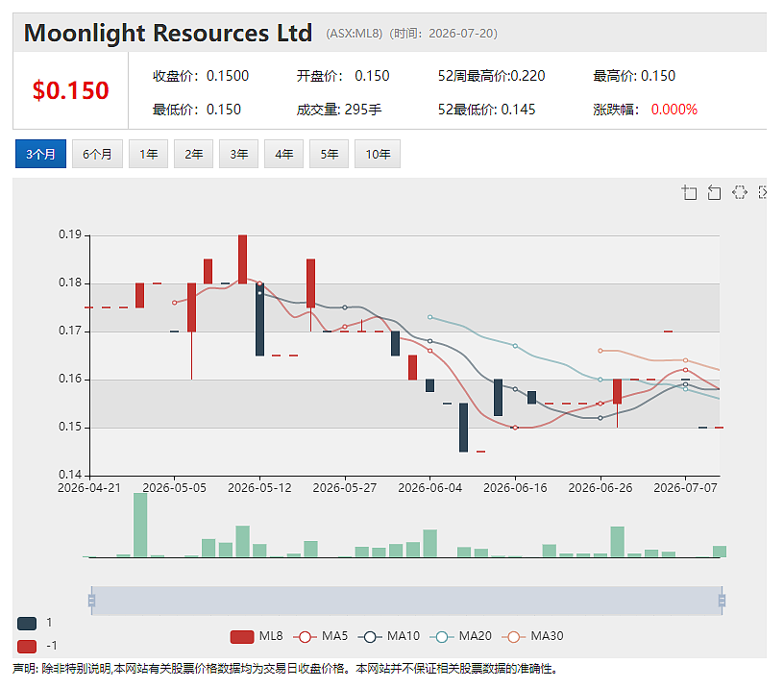Click the tallest green volume bar
784x688 pixels.
click(140, 525)
